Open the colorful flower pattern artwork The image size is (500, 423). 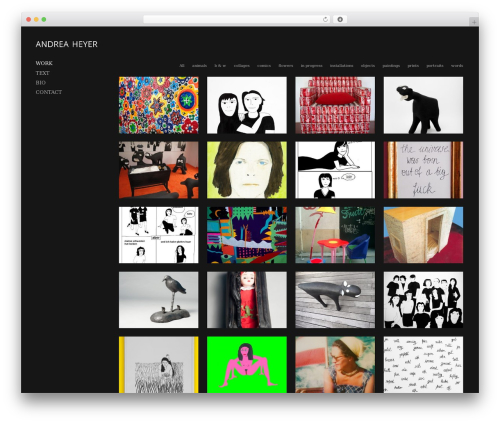point(159,105)
